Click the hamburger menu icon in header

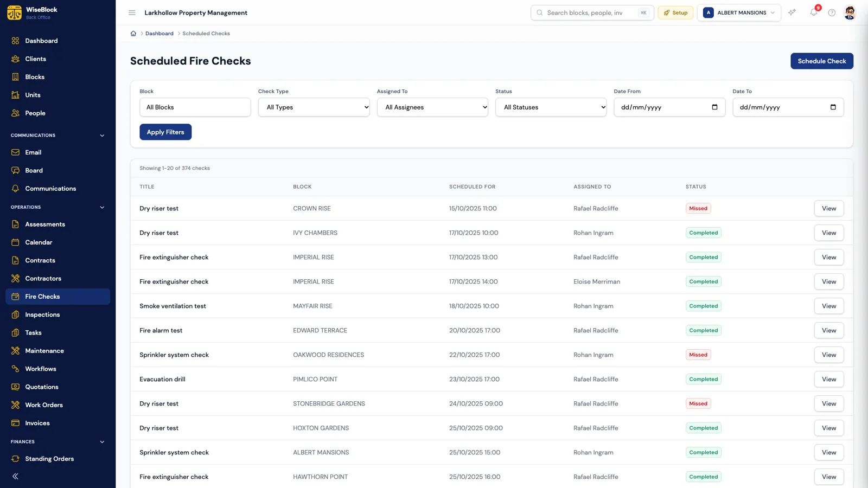tap(132, 12)
